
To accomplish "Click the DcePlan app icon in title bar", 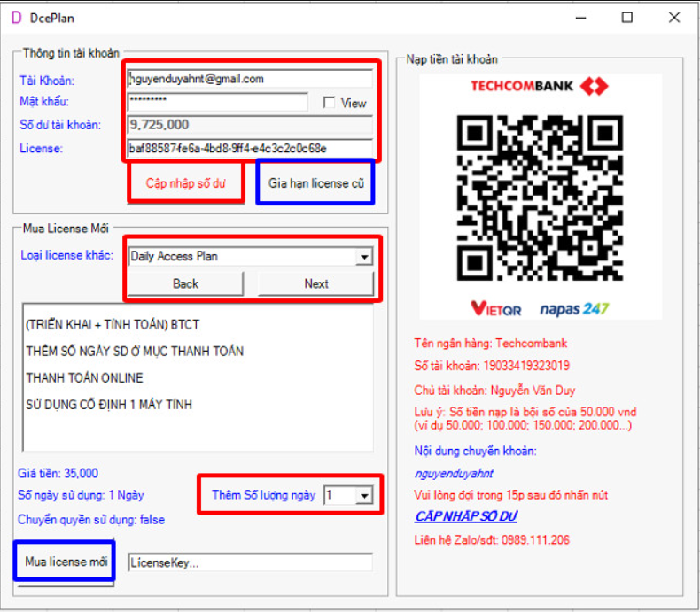I will [x=16, y=18].
